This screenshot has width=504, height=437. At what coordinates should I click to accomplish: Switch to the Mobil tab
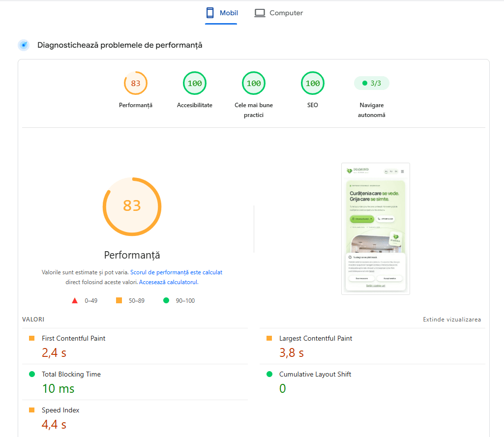point(221,13)
